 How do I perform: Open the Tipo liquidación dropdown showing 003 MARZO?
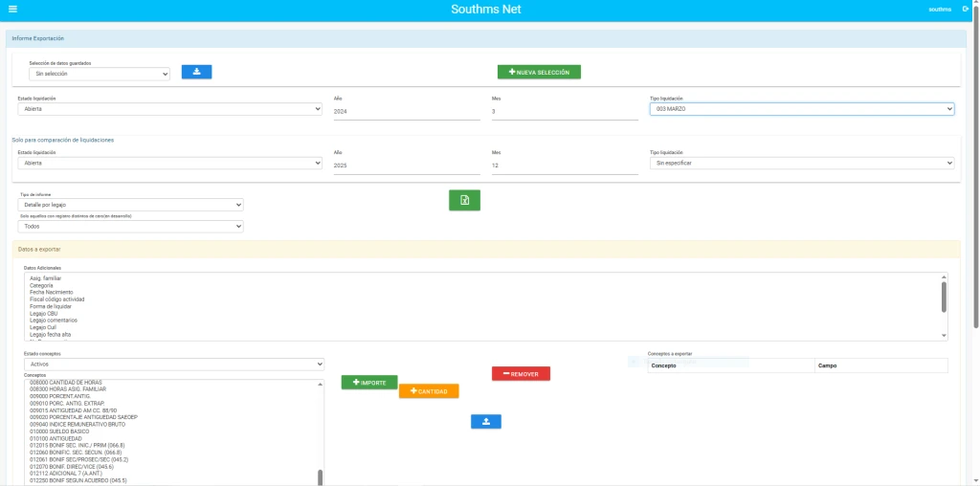pyautogui.click(x=802, y=109)
